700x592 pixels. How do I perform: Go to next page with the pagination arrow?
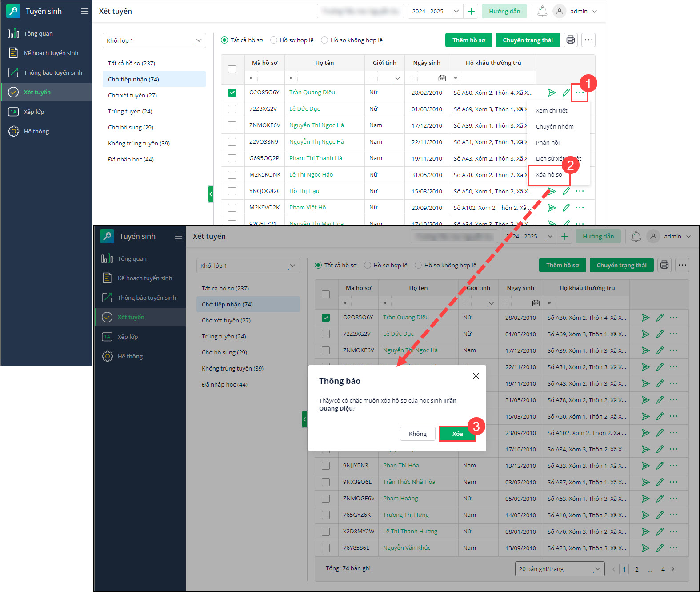coord(673,569)
